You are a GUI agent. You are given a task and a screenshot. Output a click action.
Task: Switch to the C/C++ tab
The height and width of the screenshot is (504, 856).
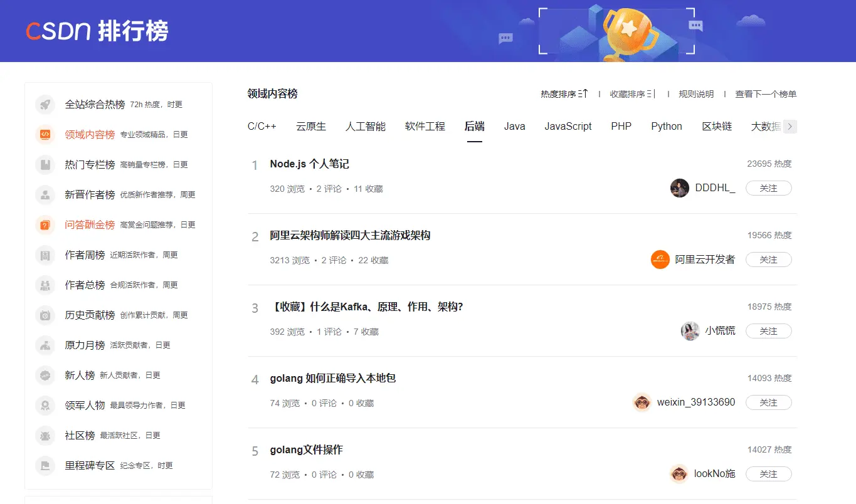click(262, 126)
